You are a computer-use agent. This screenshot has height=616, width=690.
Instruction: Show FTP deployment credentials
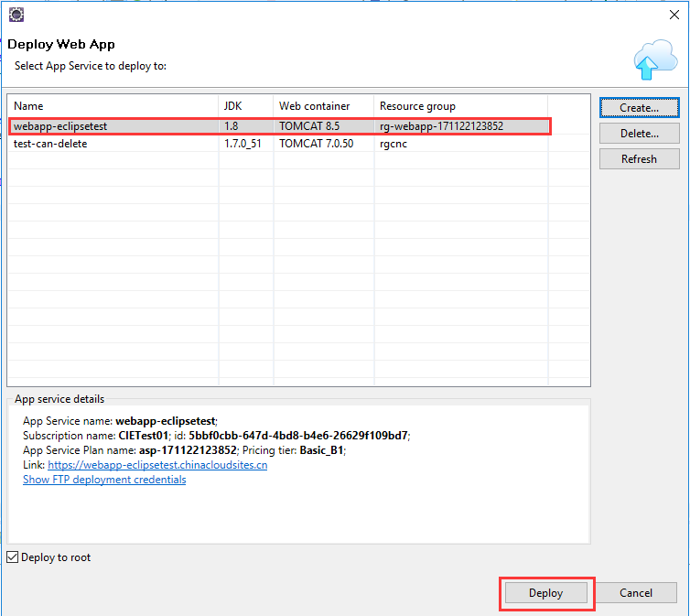pos(104,480)
